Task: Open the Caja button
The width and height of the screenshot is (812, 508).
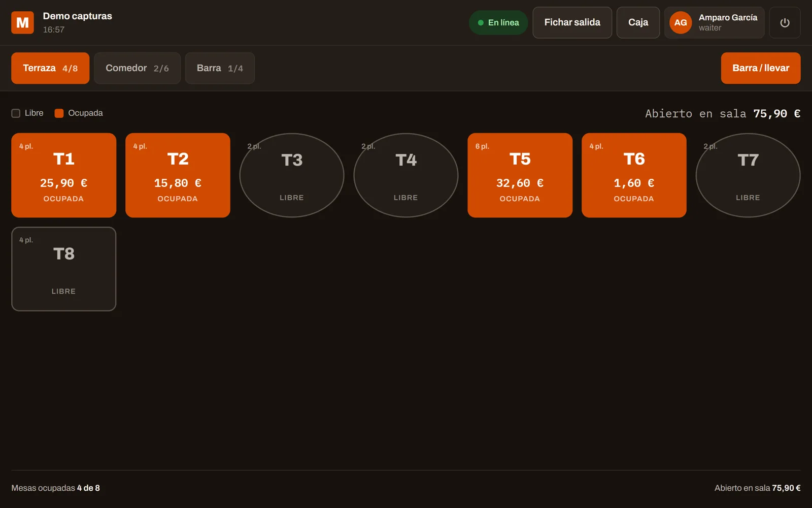Action: tap(638, 22)
